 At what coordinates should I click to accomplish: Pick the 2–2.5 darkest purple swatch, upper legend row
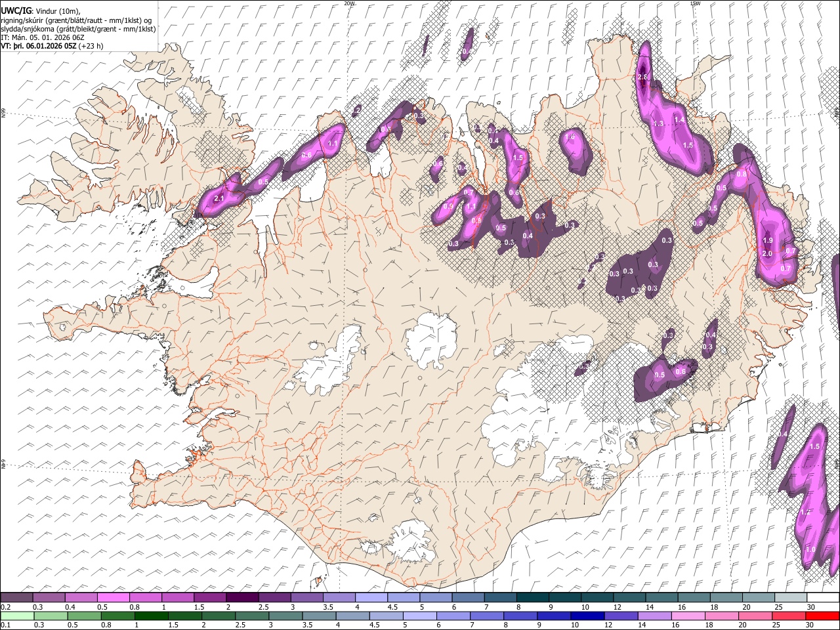[x=241, y=597]
